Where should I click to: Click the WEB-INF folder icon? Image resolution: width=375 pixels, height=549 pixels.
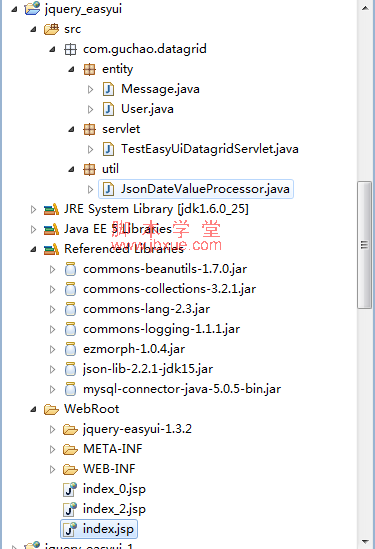[70, 469]
